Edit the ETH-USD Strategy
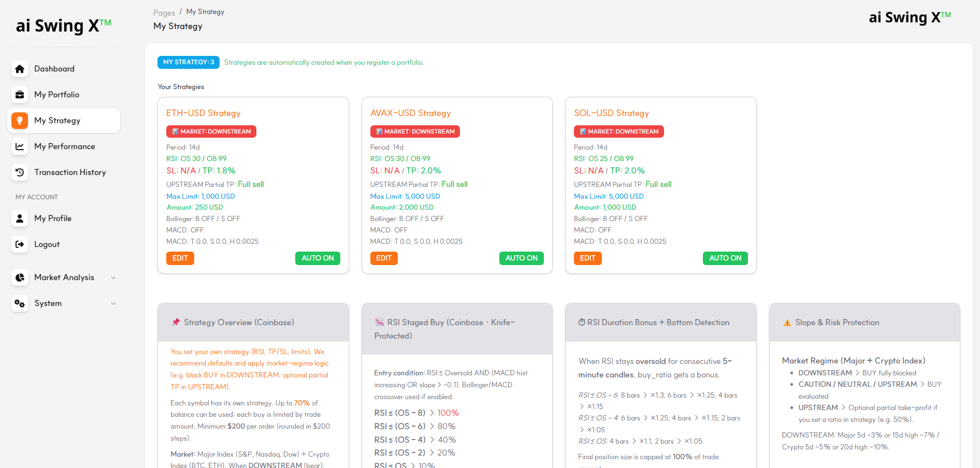Image resolution: width=980 pixels, height=468 pixels. [180, 258]
